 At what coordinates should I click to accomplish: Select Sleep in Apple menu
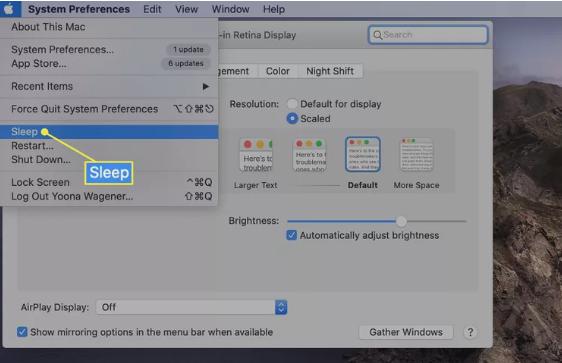tap(109, 132)
